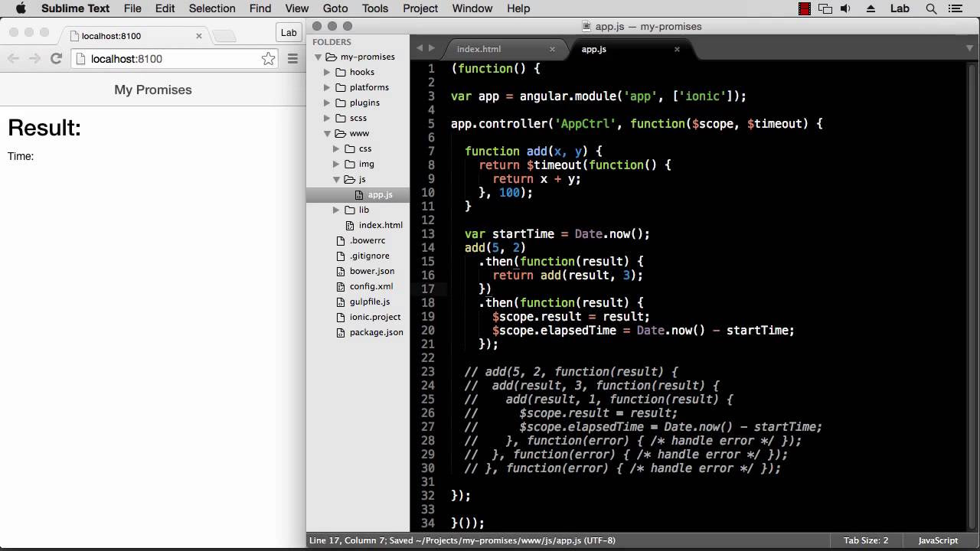Open gulpfile.js from the sidebar
The width and height of the screenshot is (980, 551).
(x=370, y=302)
